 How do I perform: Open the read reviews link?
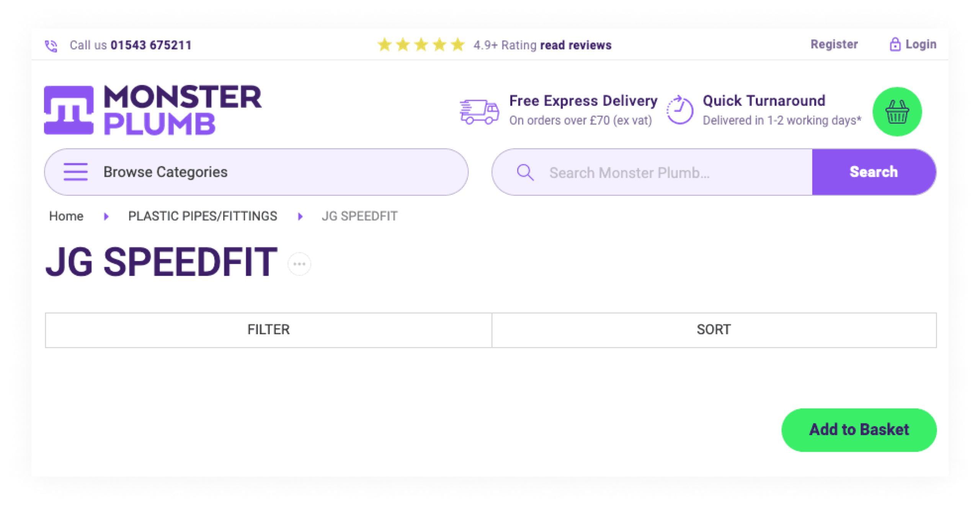576,45
